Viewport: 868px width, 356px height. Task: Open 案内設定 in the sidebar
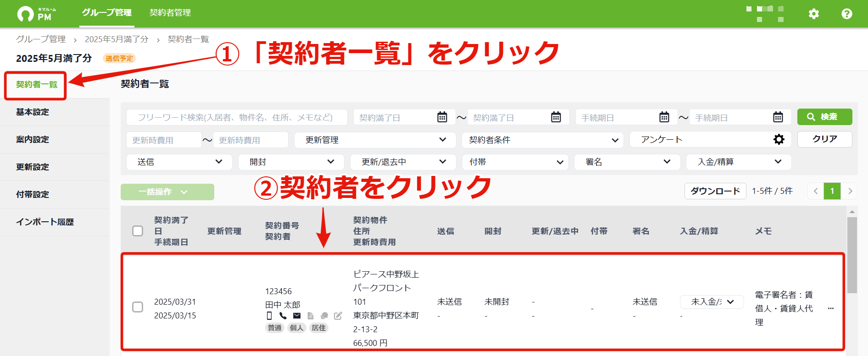click(32, 139)
